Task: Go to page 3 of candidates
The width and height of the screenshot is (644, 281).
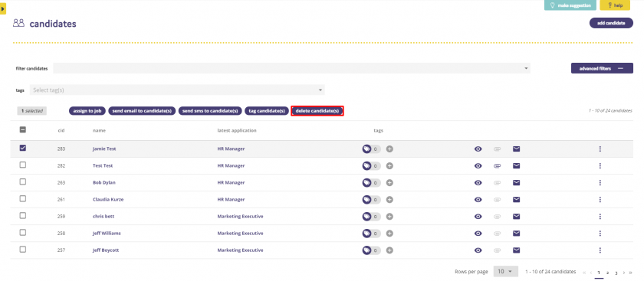Action: tap(616, 273)
